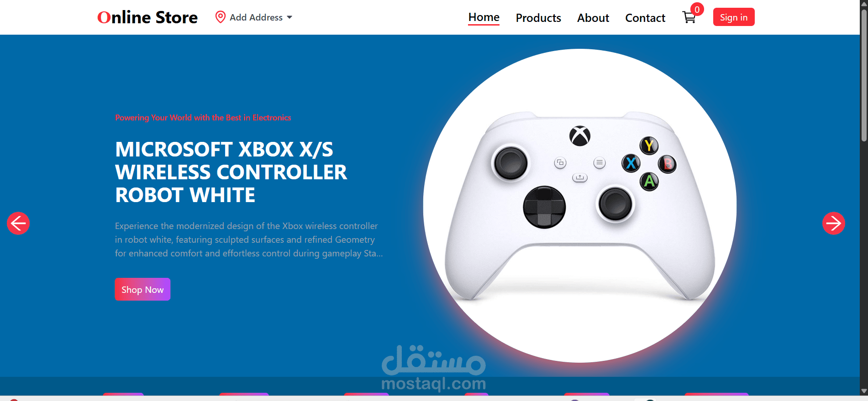Image resolution: width=868 pixels, height=401 pixels.
Task: Open the Home page tab
Action: (484, 17)
